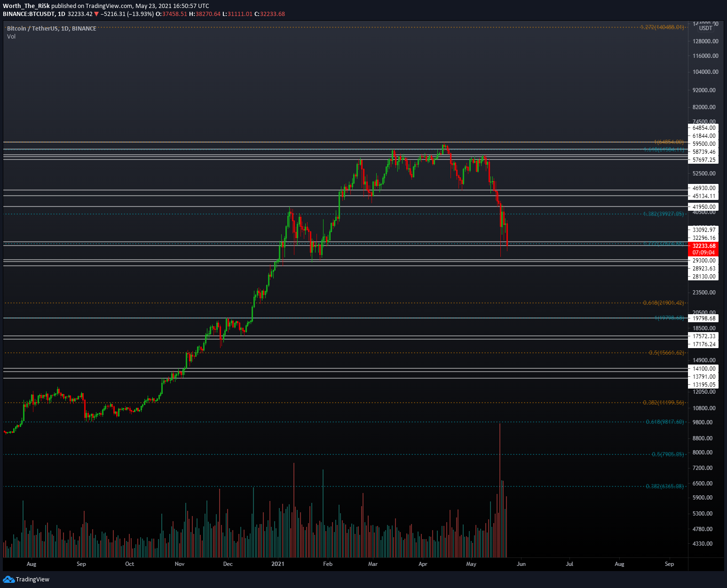Viewport: 727px width, 588px height.
Task: Click the 17176.24 price axis label
Action: click(704, 344)
